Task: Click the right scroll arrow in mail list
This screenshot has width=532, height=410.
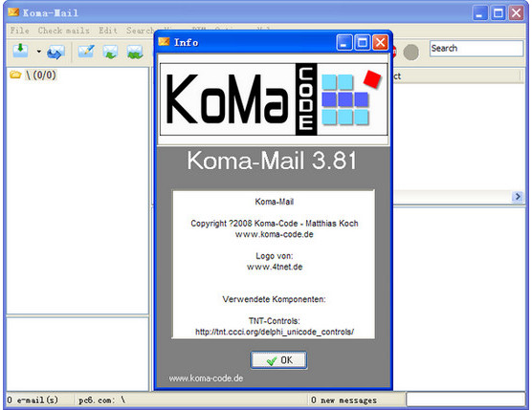Action: [x=518, y=197]
